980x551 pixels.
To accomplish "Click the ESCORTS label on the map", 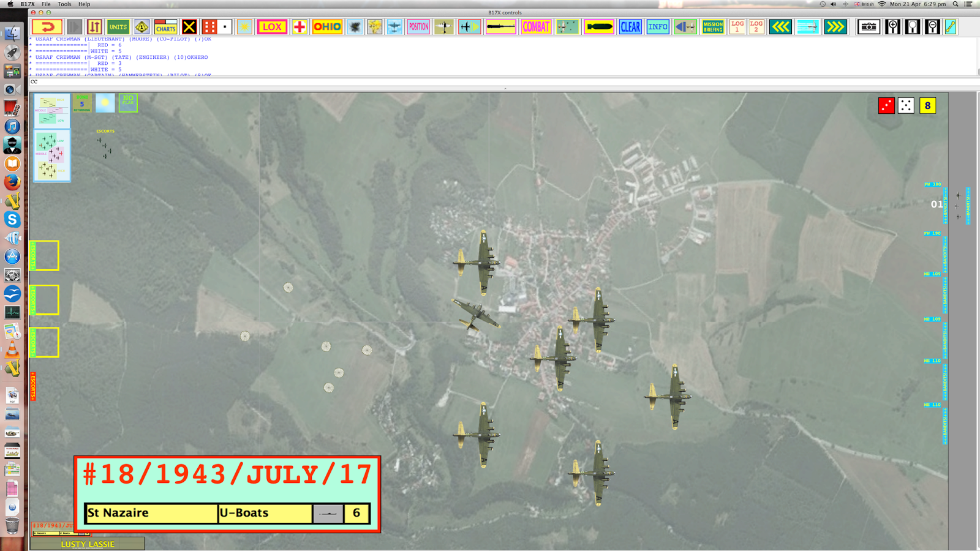I will coord(105,131).
